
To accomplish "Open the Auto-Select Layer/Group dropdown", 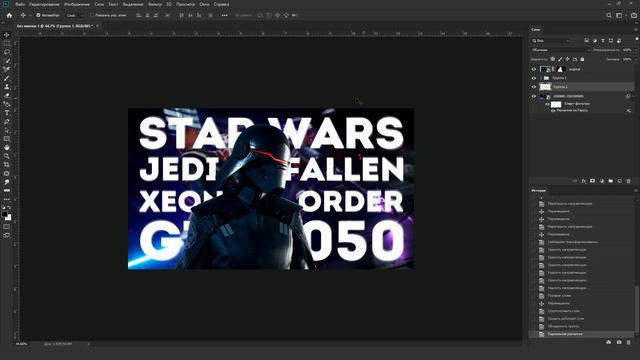I will (x=74, y=15).
